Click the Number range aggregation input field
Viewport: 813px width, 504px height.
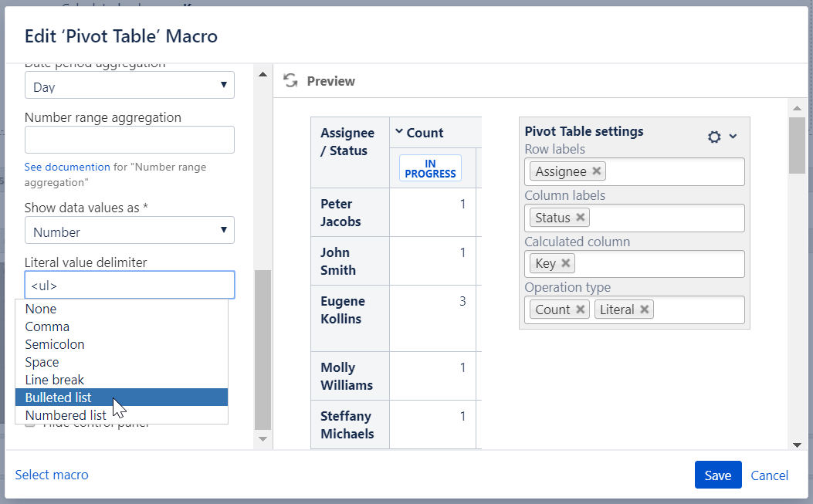coord(129,140)
